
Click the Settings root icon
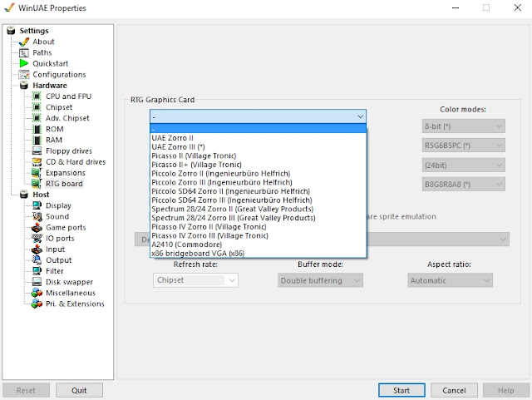tap(11, 31)
